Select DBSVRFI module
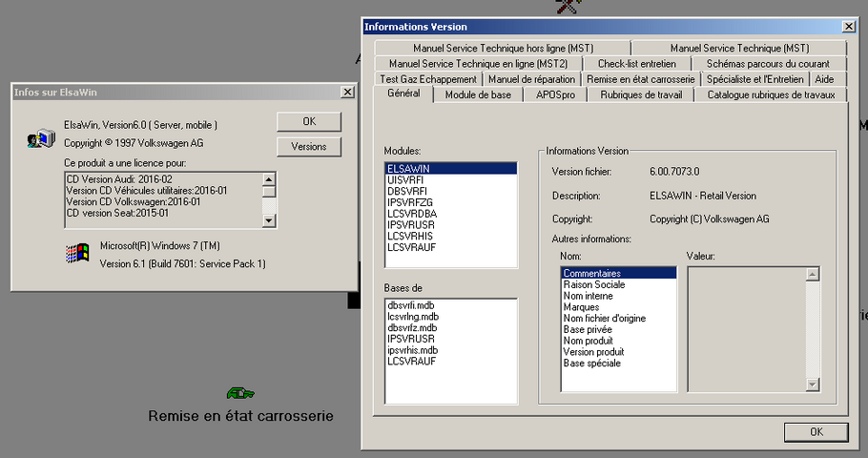This screenshot has width=868, height=458. (x=451, y=191)
